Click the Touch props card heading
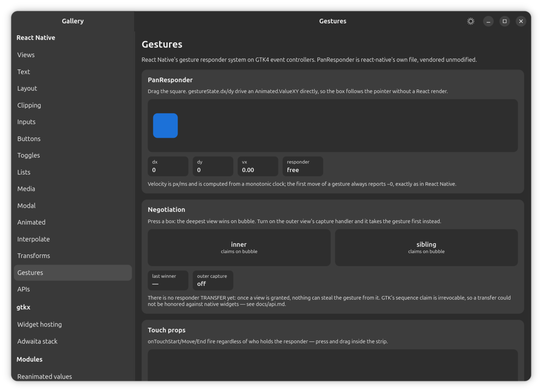Screen dimensions: 542x392 (167, 330)
